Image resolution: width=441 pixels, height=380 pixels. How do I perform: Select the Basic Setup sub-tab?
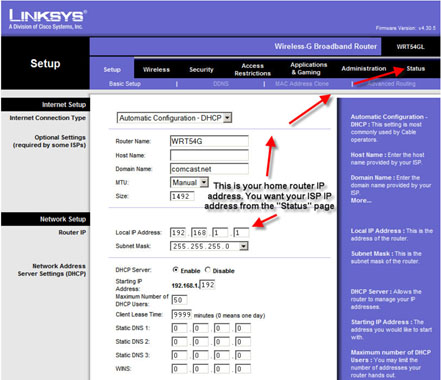(x=125, y=84)
